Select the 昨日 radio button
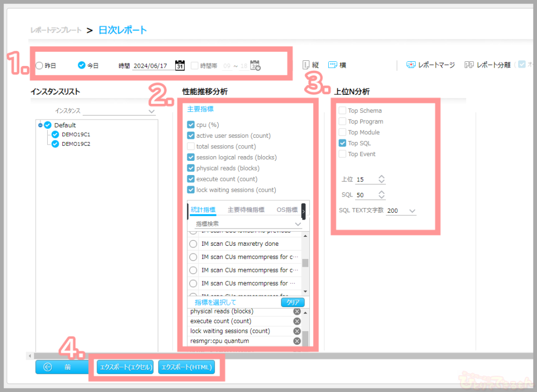This screenshot has height=392, width=537. (x=39, y=66)
